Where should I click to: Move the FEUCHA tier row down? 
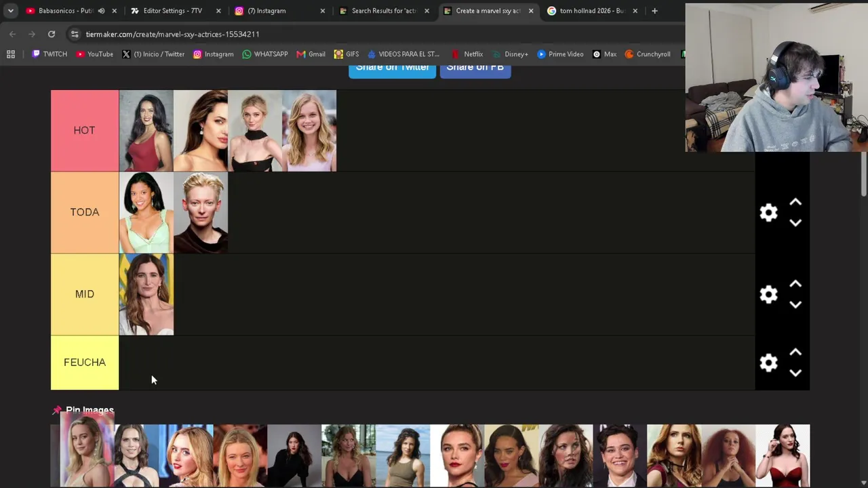pos(795,373)
